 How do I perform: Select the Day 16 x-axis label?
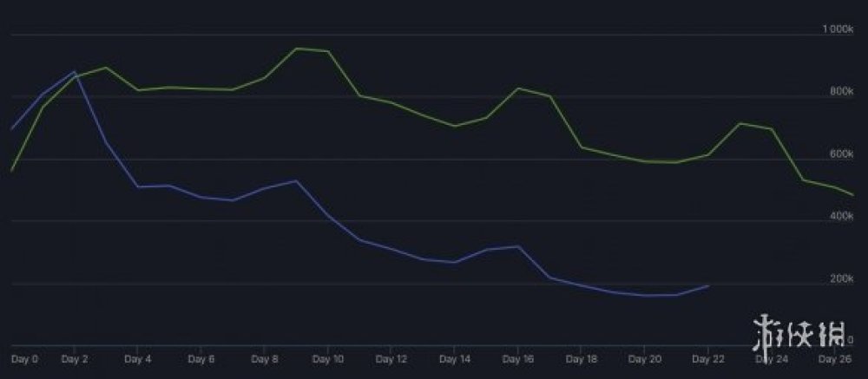pos(518,357)
